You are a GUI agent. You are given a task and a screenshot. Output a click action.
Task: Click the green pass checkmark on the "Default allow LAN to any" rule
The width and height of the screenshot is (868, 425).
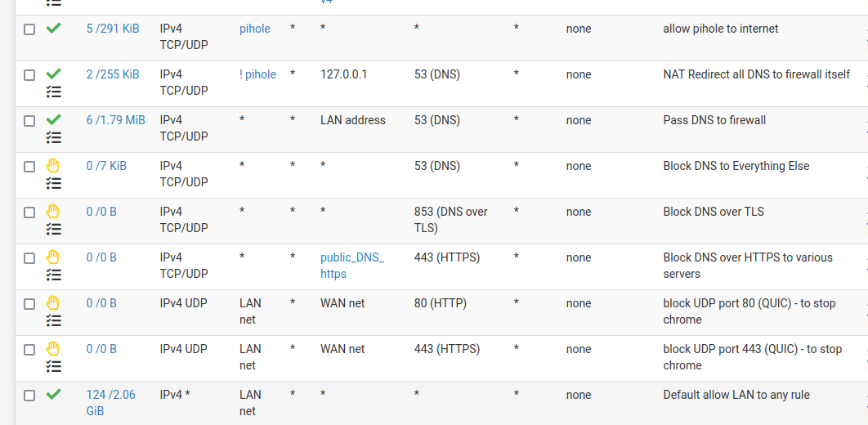pos(54,395)
